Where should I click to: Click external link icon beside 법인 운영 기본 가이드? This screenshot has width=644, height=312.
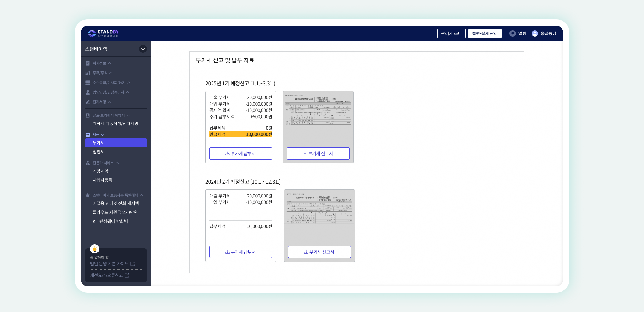click(133, 264)
